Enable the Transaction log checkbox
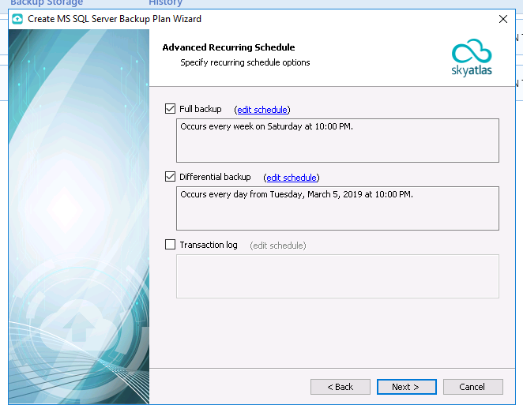 coord(170,245)
